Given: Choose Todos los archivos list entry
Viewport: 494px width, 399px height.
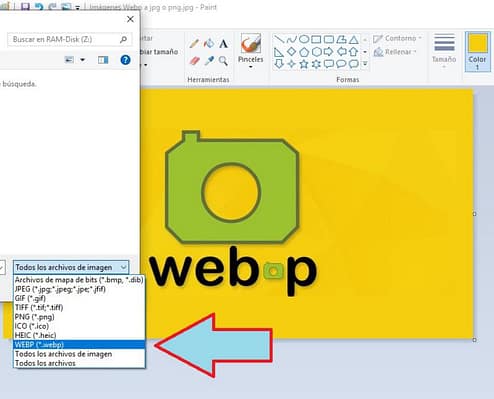Looking at the screenshot, I should 79,363.
